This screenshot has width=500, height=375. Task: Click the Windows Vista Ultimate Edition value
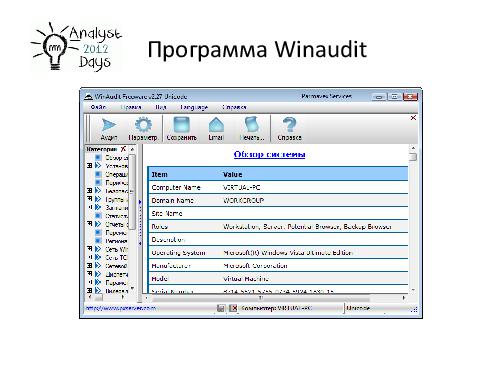(288, 253)
